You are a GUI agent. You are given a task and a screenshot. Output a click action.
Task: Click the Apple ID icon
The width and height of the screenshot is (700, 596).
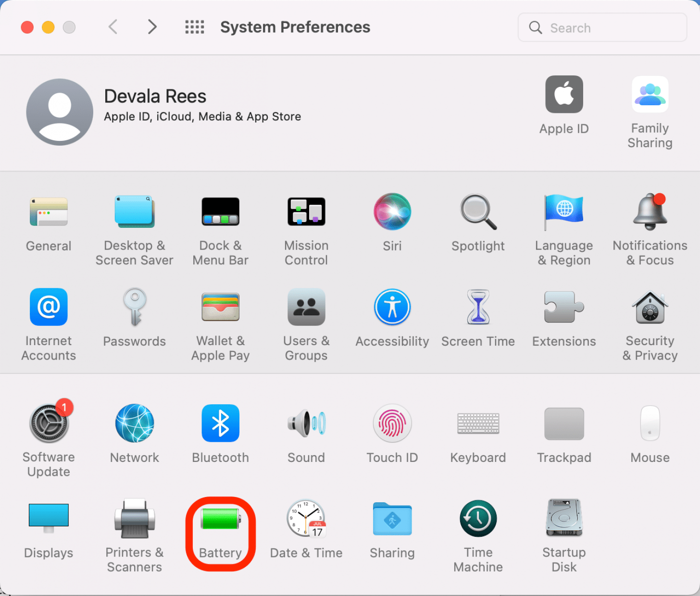coord(564,95)
